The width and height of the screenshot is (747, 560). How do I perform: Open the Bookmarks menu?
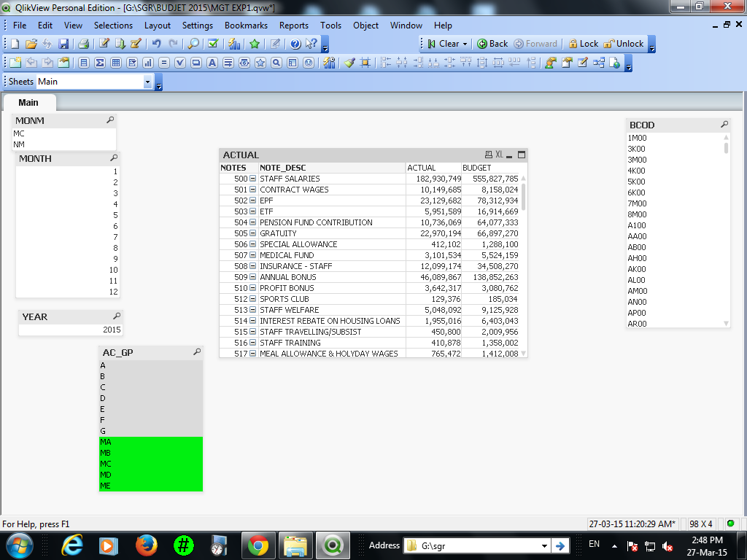tap(246, 26)
